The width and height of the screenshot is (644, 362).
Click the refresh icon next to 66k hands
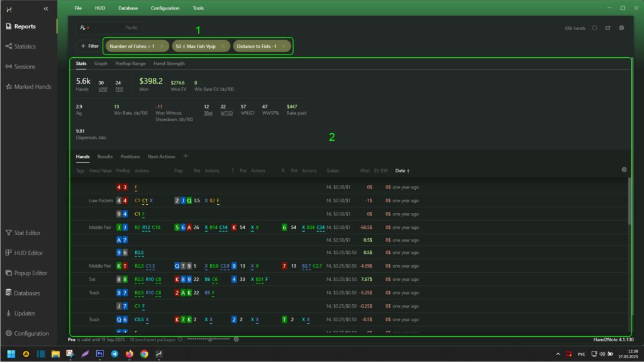click(x=594, y=28)
